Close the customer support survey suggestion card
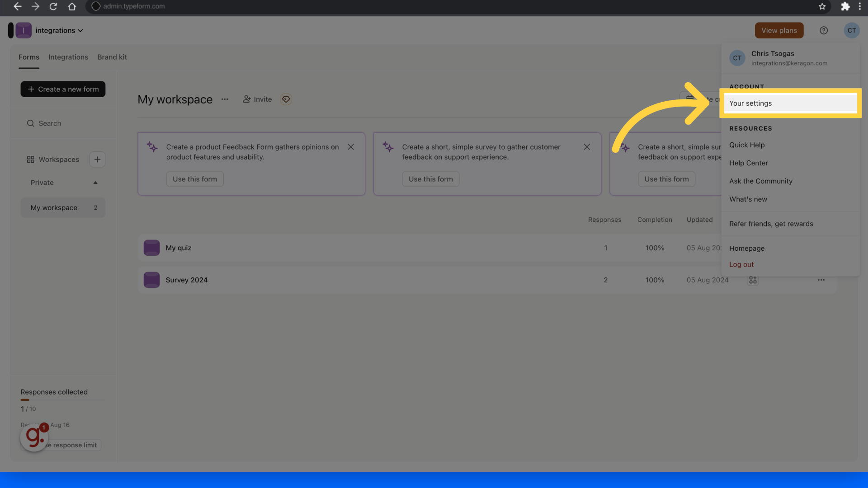Screen dimensions: 868x488 tap(586, 147)
